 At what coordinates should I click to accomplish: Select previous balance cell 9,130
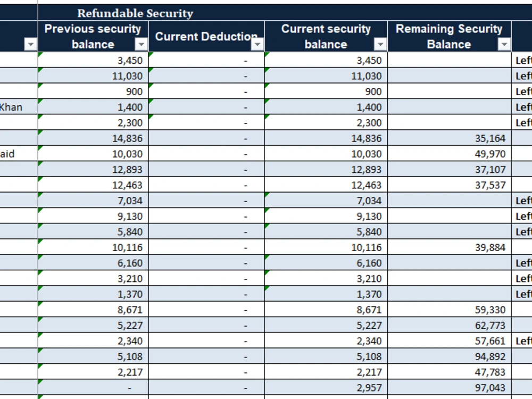(x=93, y=216)
